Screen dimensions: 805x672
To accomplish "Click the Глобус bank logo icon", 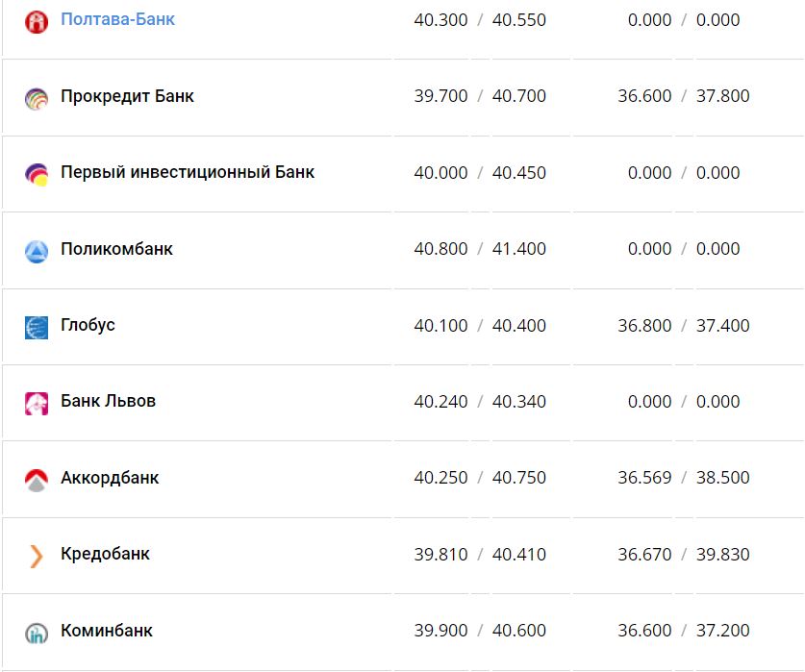I will (36, 327).
